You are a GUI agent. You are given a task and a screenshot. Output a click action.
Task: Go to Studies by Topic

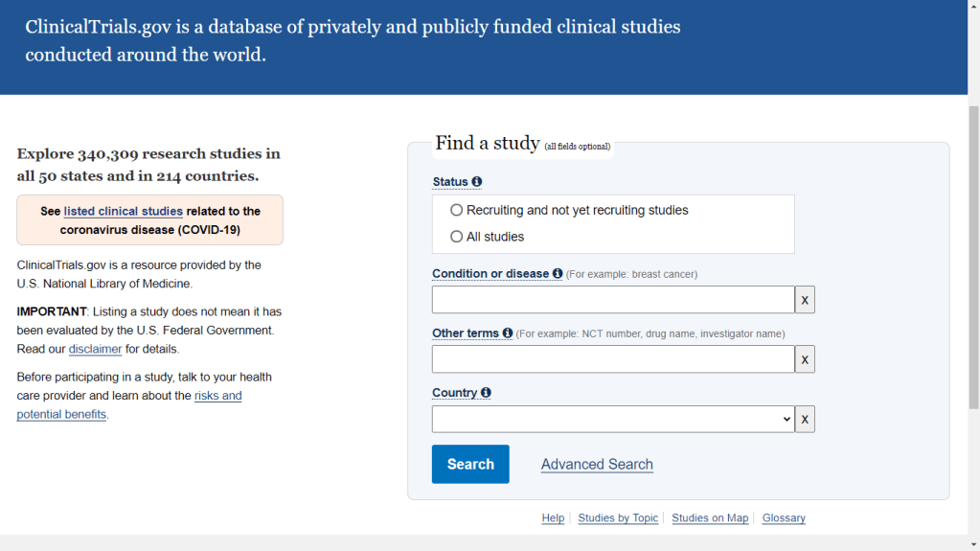618,518
